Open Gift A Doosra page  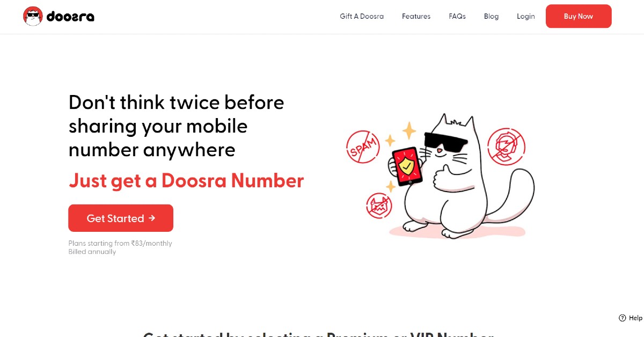click(362, 16)
